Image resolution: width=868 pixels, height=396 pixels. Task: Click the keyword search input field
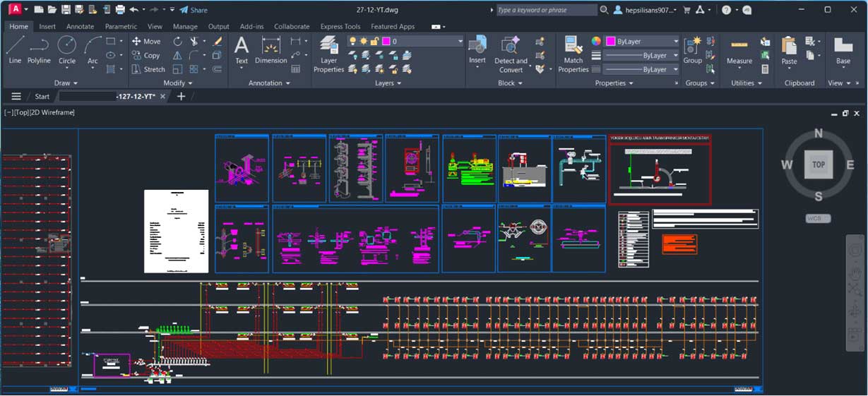tap(546, 10)
